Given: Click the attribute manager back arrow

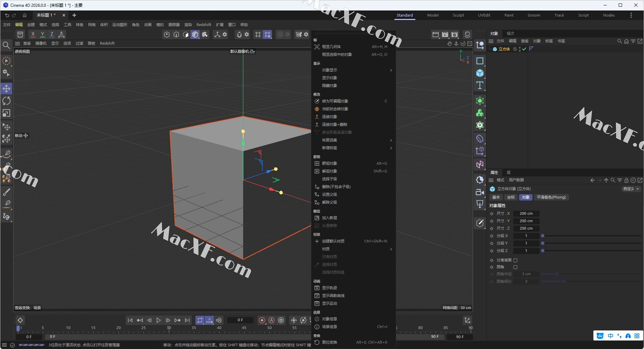Looking at the screenshot, I should click(592, 180).
